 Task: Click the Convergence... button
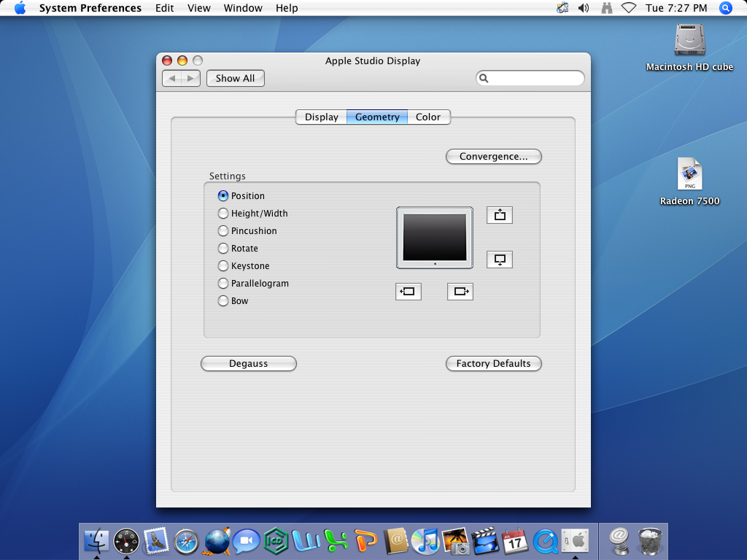point(494,157)
